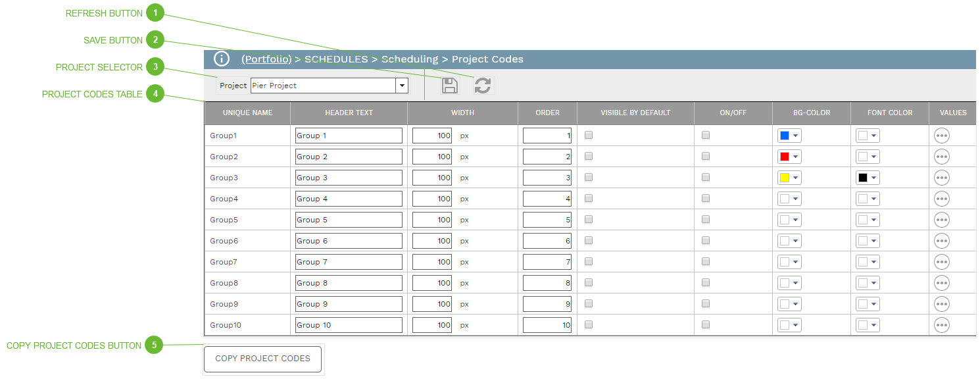Check Visible By Default for Group6
The image size is (980, 379).
tap(589, 240)
